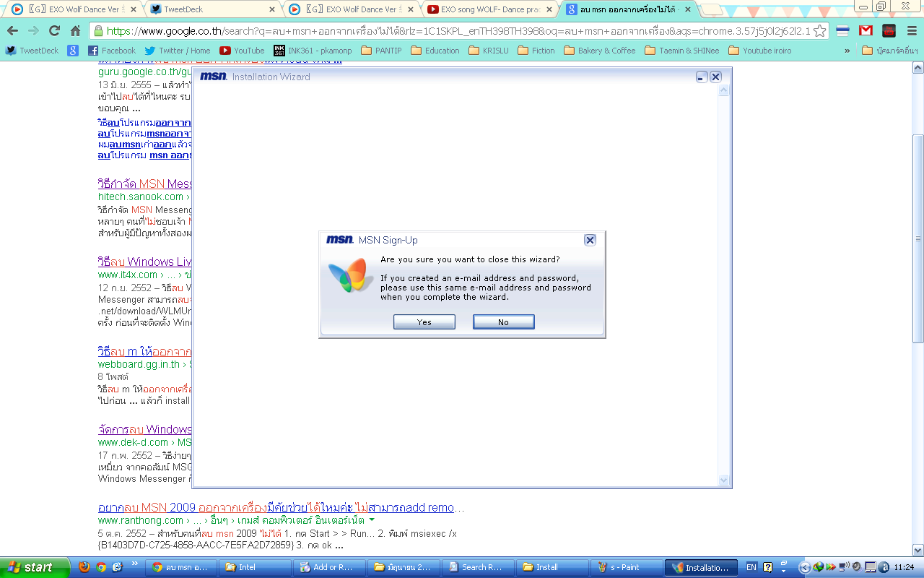Expand the KRISLU bookmark folder

pyautogui.click(x=490, y=51)
